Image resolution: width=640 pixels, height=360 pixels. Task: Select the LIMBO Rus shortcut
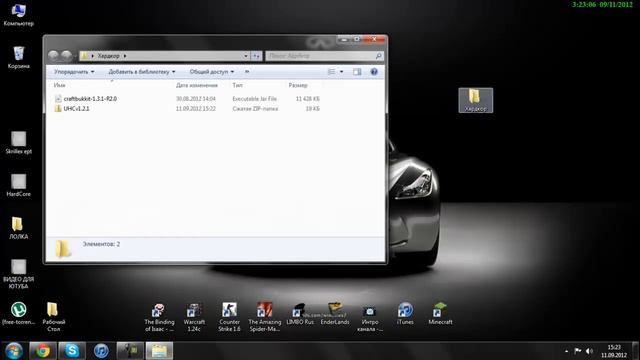click(300, 314)
